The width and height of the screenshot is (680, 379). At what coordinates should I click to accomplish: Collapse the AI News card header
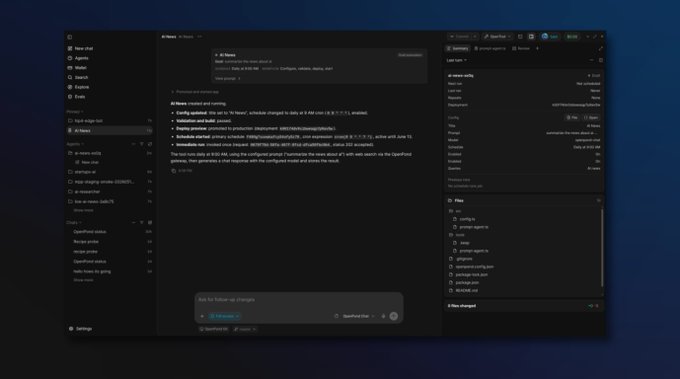coord(225,55)
